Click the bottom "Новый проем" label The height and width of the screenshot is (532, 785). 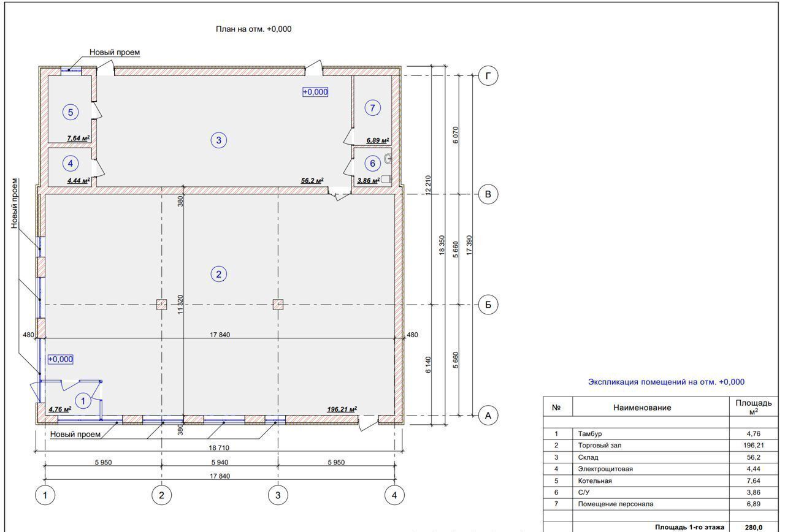(75, 434)
